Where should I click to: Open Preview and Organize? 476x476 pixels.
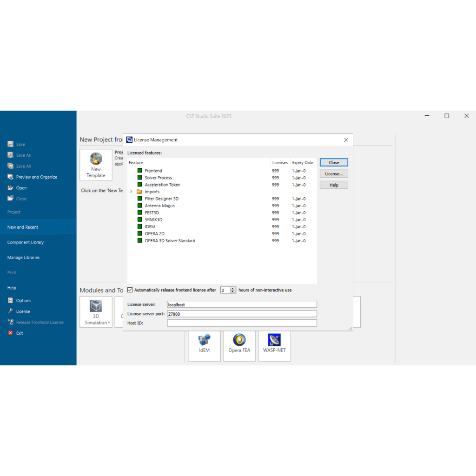tap(32, 177)
